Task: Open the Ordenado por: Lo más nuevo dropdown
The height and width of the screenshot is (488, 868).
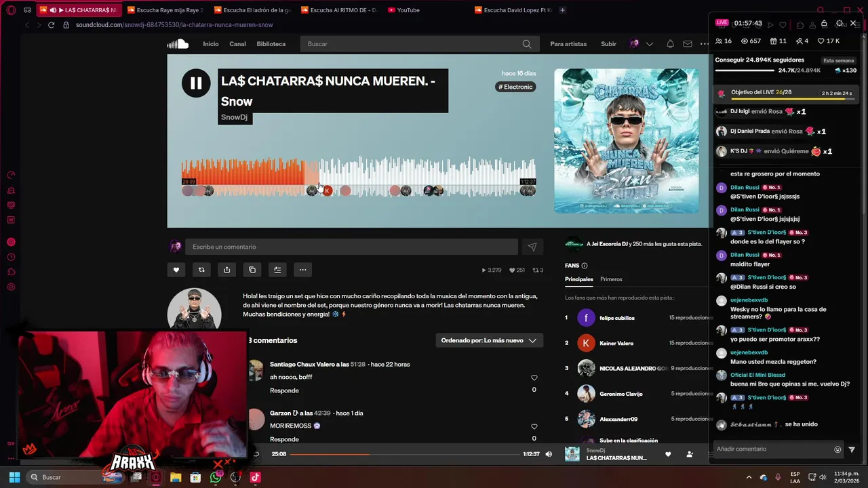Action: point(489,340)
